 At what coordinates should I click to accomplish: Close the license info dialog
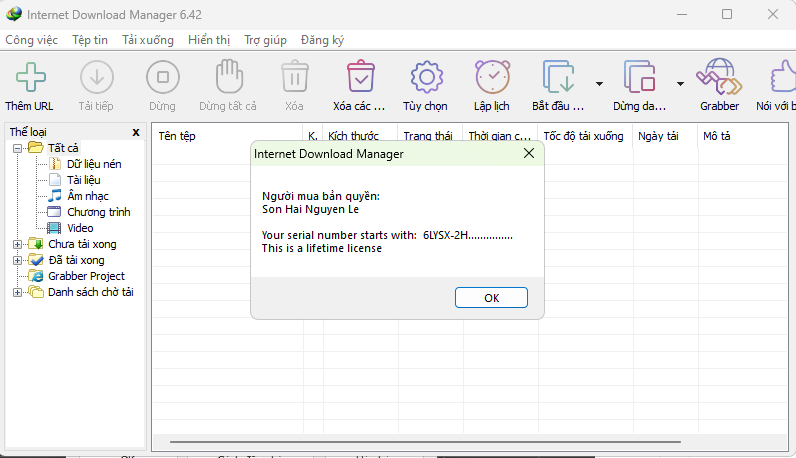click(528, 153)
